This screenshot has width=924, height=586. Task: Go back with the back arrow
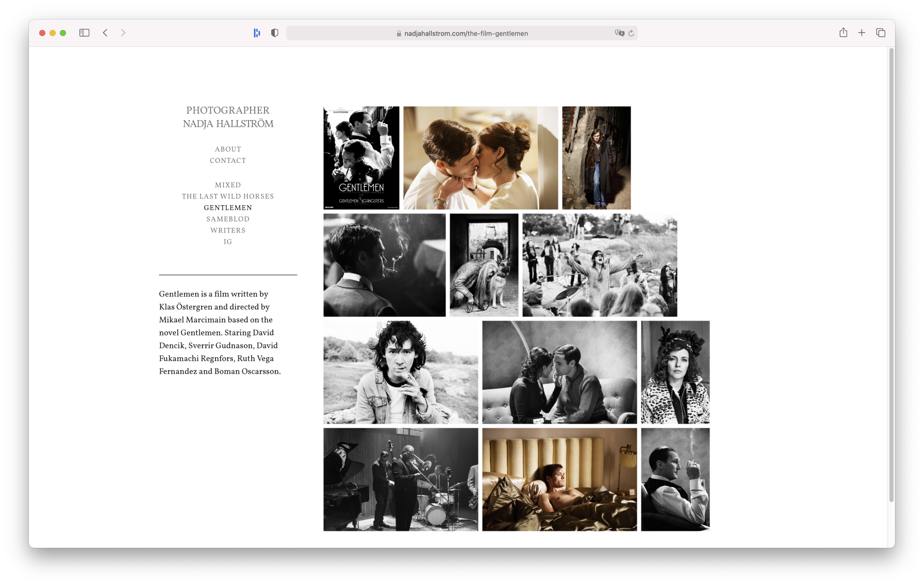(105, 33)
